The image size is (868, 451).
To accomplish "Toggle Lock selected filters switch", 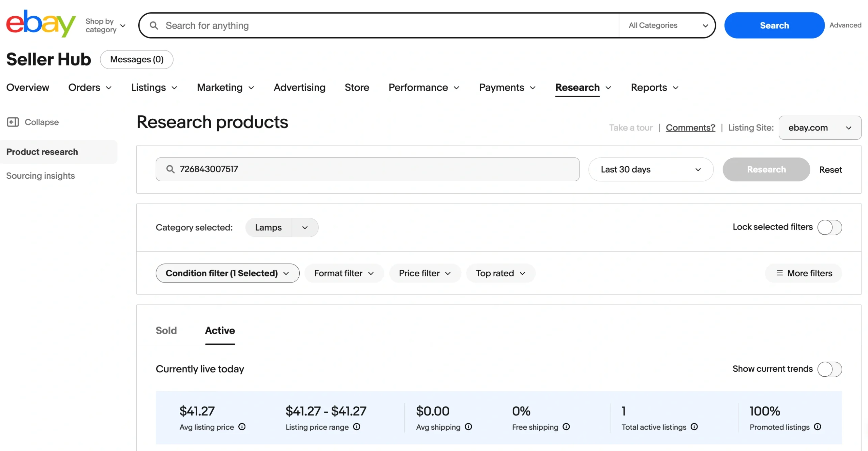I will pos(829,227).
